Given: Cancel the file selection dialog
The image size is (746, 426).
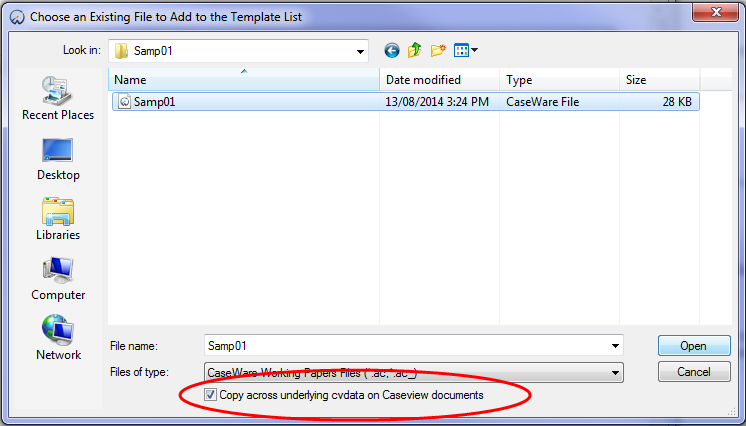Looking at the screenshot, I should click(694, 372).
